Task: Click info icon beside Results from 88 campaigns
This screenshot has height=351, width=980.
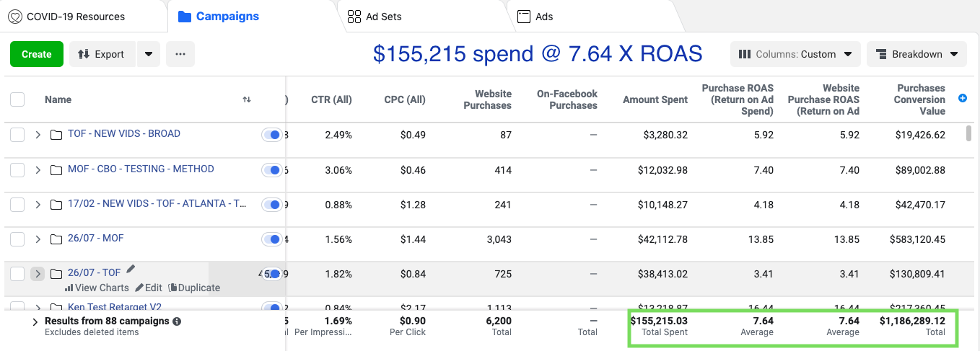Action: click(177, 321)
